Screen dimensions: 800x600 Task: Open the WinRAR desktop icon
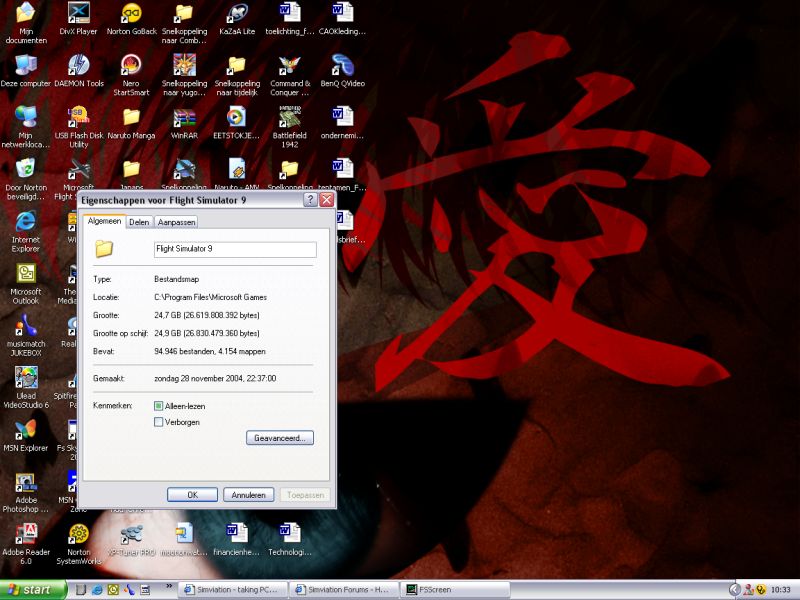[x=184, y=119]
